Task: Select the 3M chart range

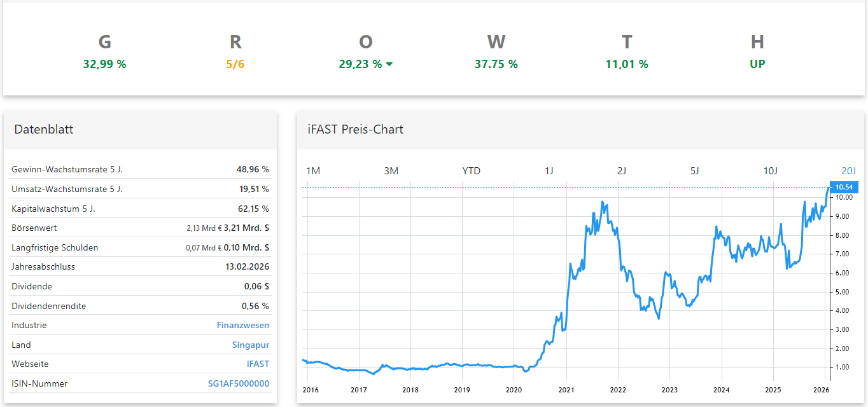Action: tap(391, 170)
